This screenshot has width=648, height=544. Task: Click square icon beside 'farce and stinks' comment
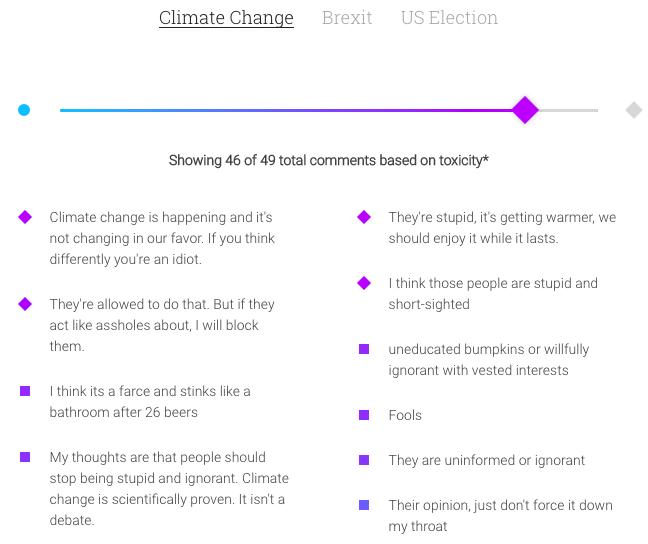tap(25, 391)
